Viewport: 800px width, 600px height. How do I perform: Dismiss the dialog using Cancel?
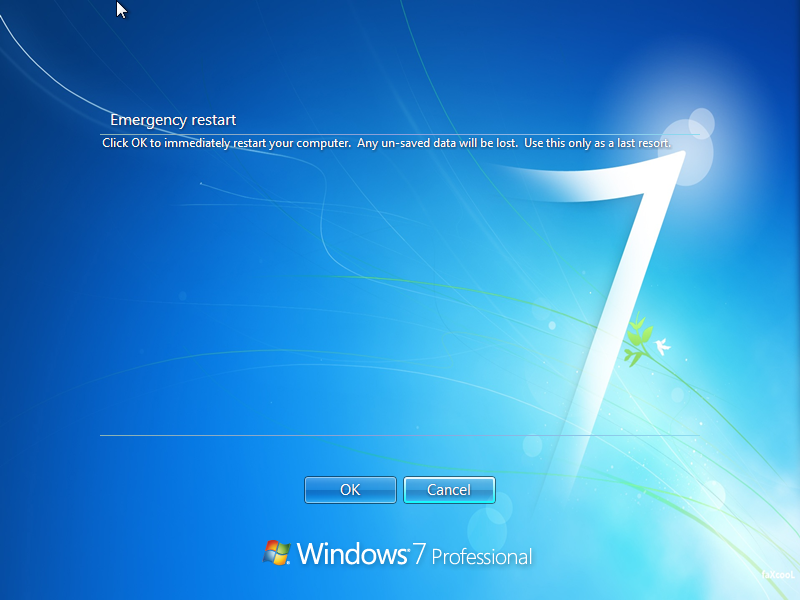(449, 490)
